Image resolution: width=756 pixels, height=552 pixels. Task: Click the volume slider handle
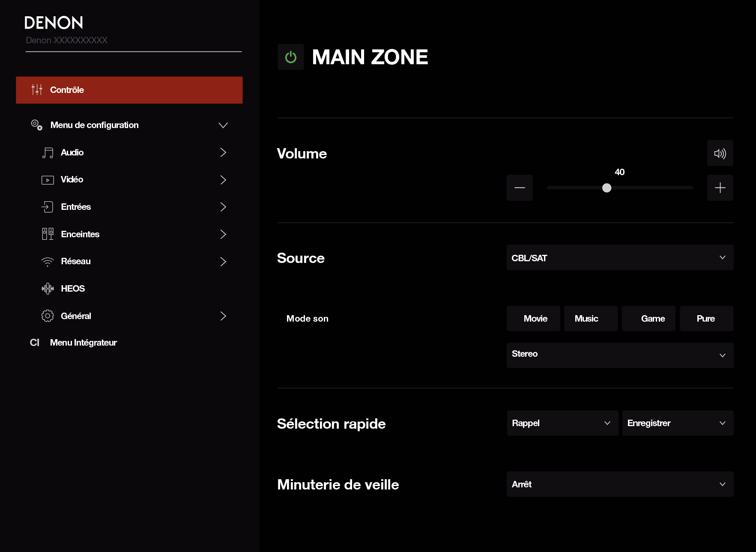click(x=607, y=188)
